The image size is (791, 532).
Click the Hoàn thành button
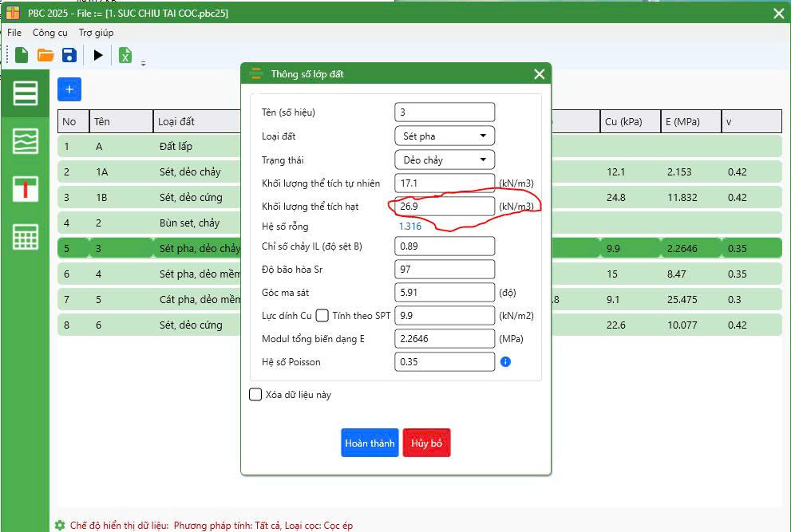(x=370, y=443)
